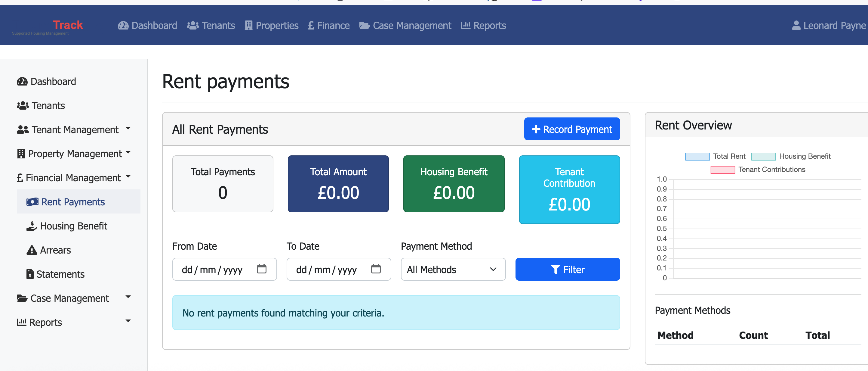Image resolution: width=868 pixels, height=371 pixels.
Task: Click the Properties building icon in top navbar
Action: [248, 25]
